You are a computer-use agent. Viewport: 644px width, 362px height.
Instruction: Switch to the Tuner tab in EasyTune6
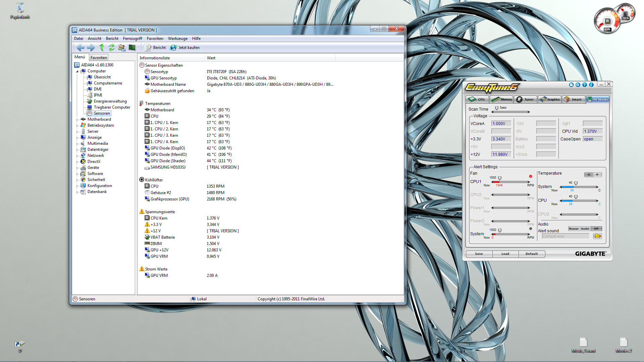coord(526,100)
